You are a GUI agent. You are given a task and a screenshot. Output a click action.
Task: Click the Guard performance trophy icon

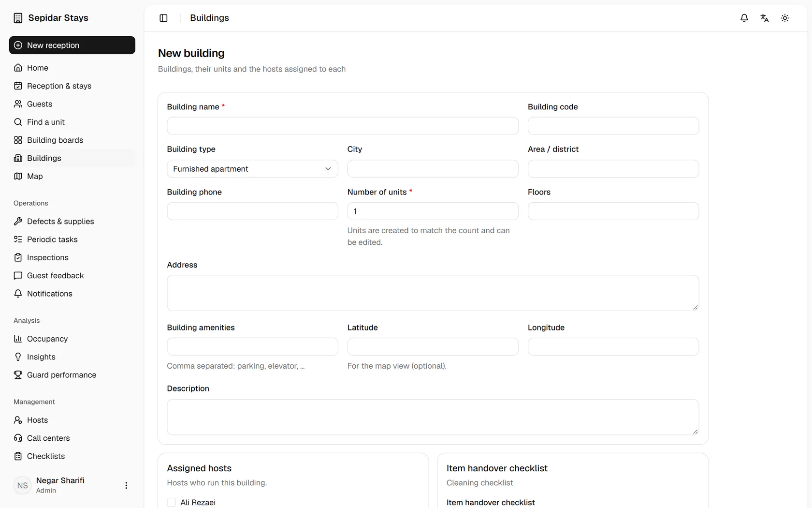(x=18, y=375)
